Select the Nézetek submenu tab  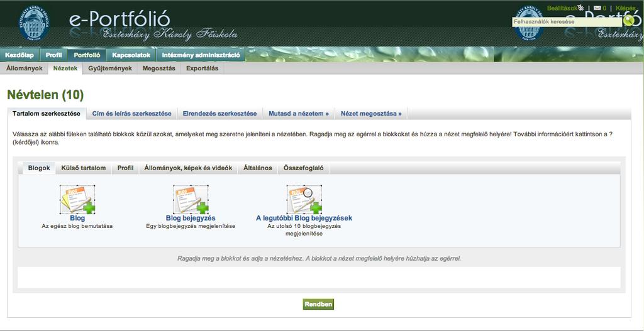click(x=65, y=68)
